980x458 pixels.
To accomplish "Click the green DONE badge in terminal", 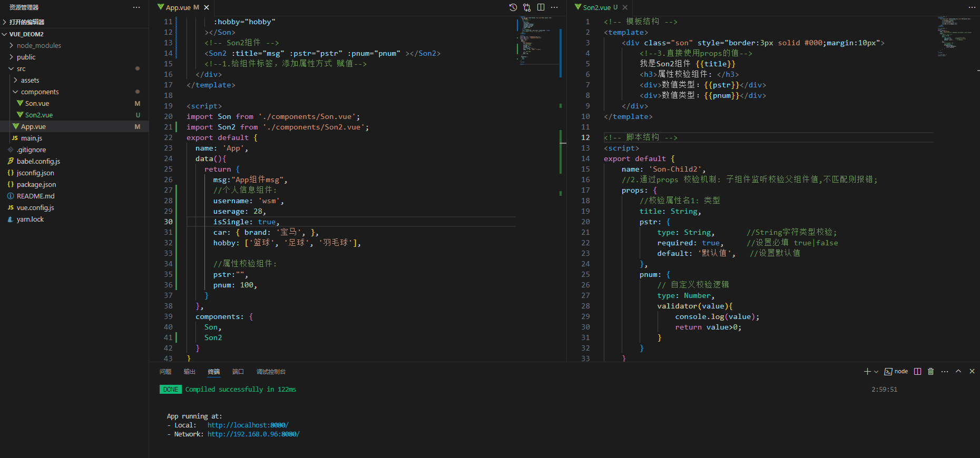I will [171, 390].
